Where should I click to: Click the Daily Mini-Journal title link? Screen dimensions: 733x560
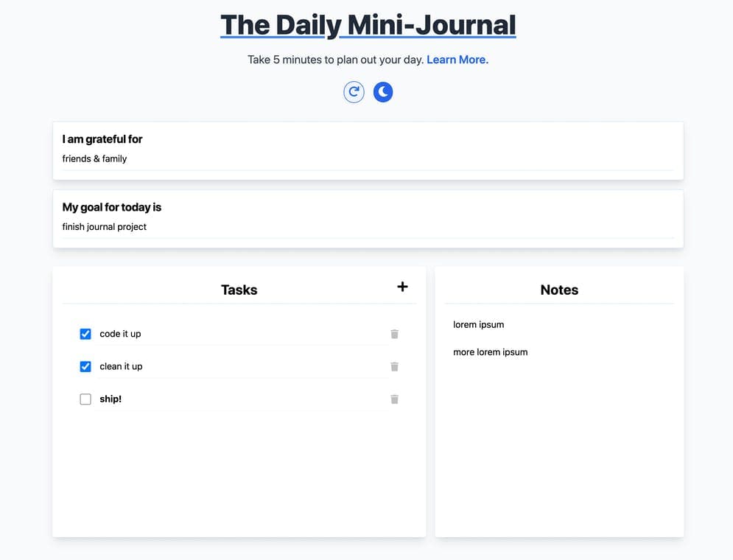click(367, 24)
